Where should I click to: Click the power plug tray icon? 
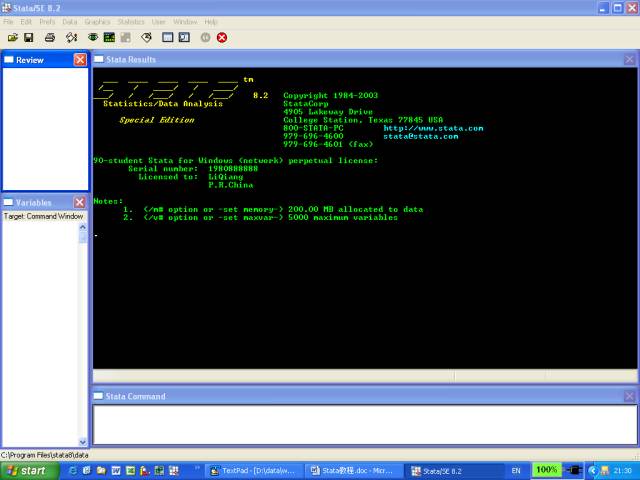coord(573,470)
